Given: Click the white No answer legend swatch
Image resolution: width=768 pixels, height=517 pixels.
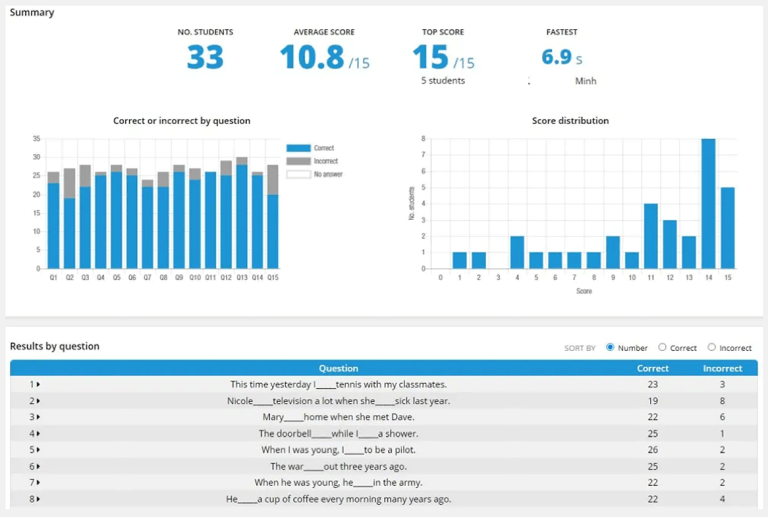Looking at the screenshot, I should 298,174.
